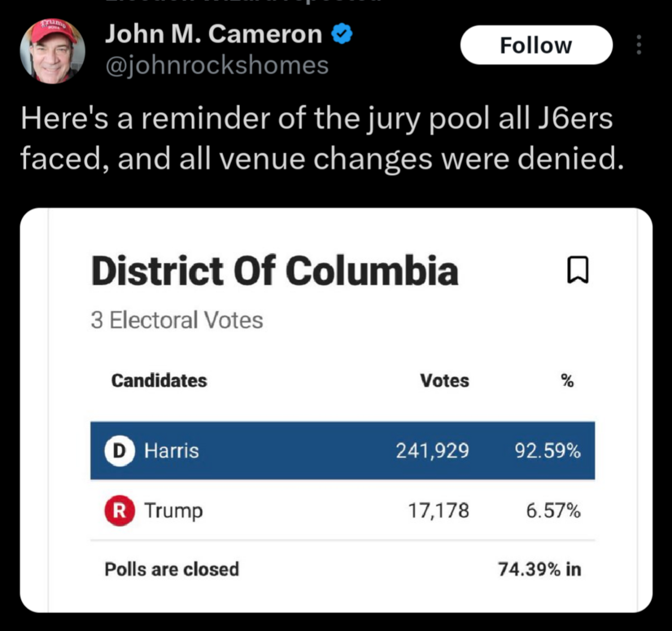Click the blue verified checkmark badge

(x=343, y=34)
